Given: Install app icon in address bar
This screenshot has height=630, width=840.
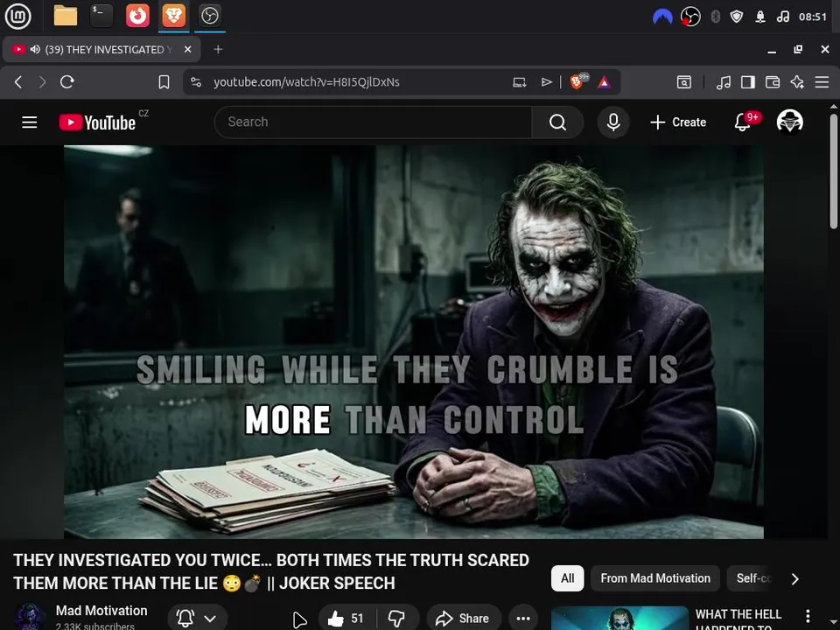Looking at the screenshot, I should tap(519, 82).
